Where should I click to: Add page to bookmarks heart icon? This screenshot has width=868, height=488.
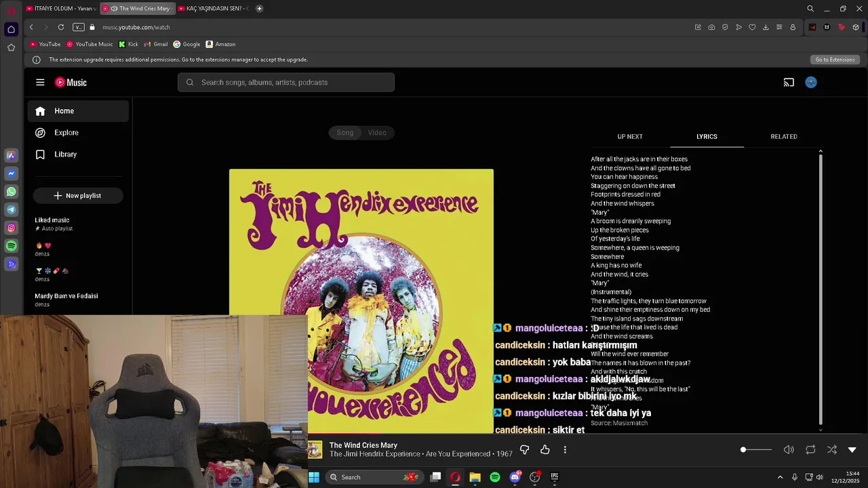[752, 27]
